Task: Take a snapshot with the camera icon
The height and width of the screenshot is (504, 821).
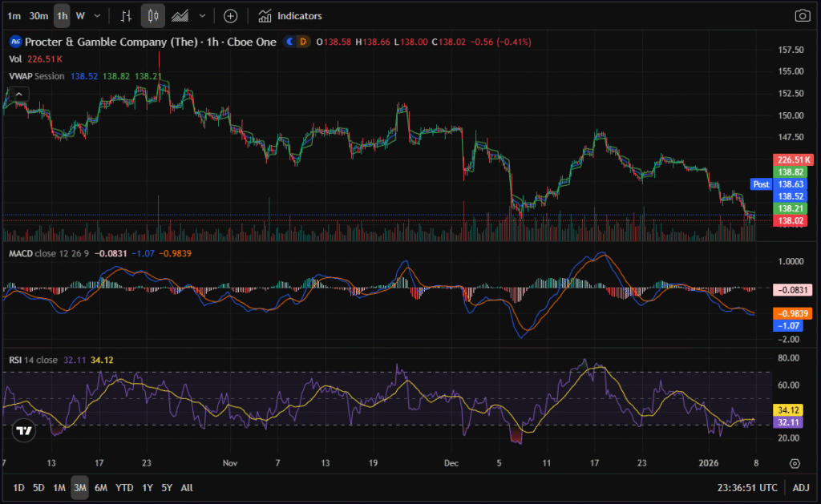Action: (802, 16)
